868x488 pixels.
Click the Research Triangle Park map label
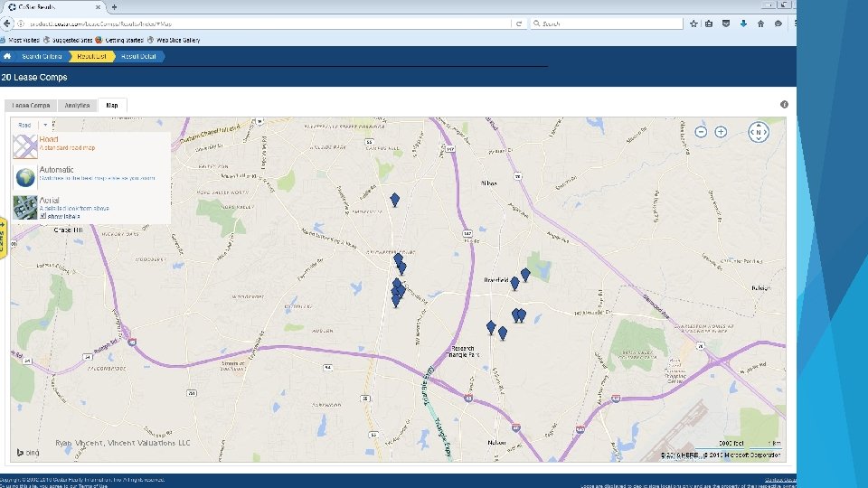coord(463,352)
